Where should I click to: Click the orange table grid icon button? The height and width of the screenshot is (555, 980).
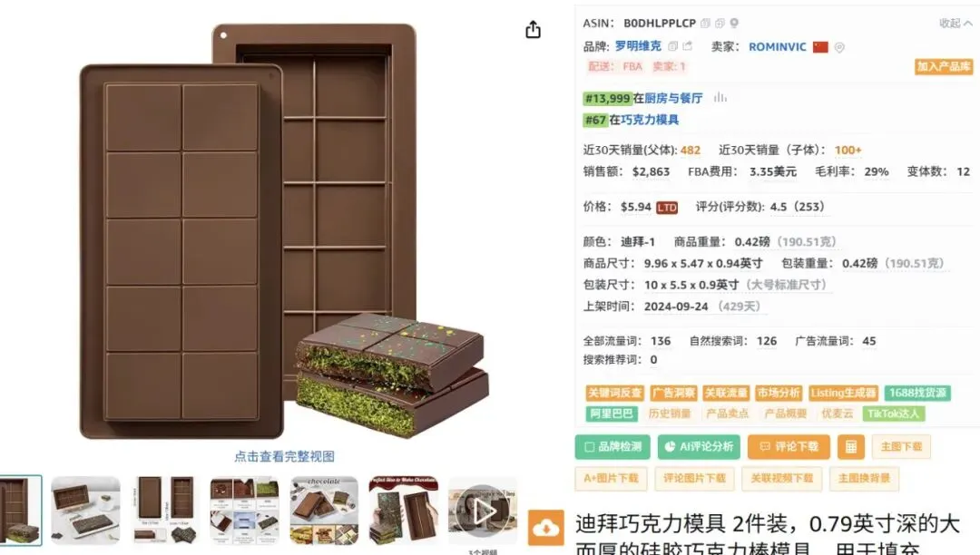coord(850,446)
